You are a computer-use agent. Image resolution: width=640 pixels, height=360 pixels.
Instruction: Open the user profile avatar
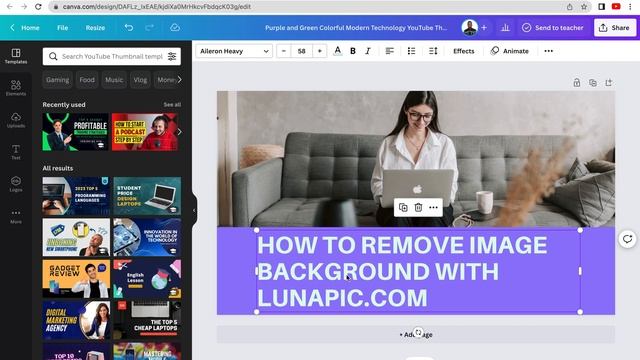pyautogui.click(x=469, y=28)
